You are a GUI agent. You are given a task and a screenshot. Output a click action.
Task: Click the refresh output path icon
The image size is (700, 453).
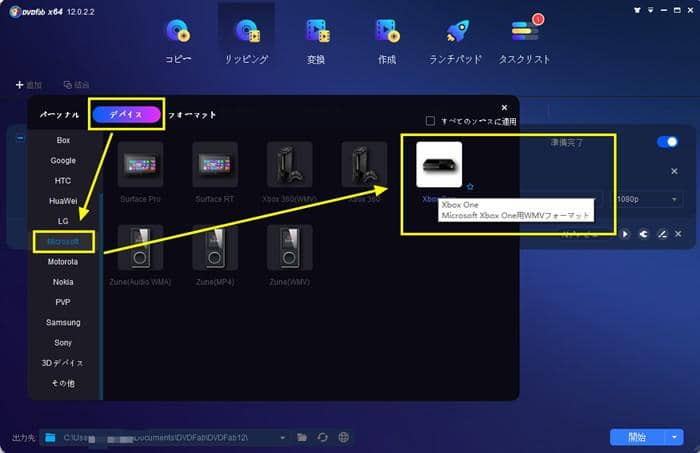tap(322, 437)
